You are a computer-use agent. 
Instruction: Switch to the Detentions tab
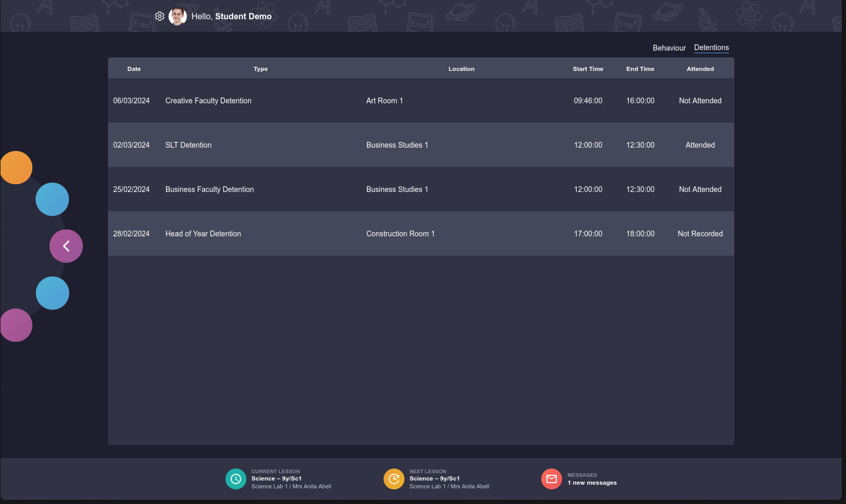(711, 47)
